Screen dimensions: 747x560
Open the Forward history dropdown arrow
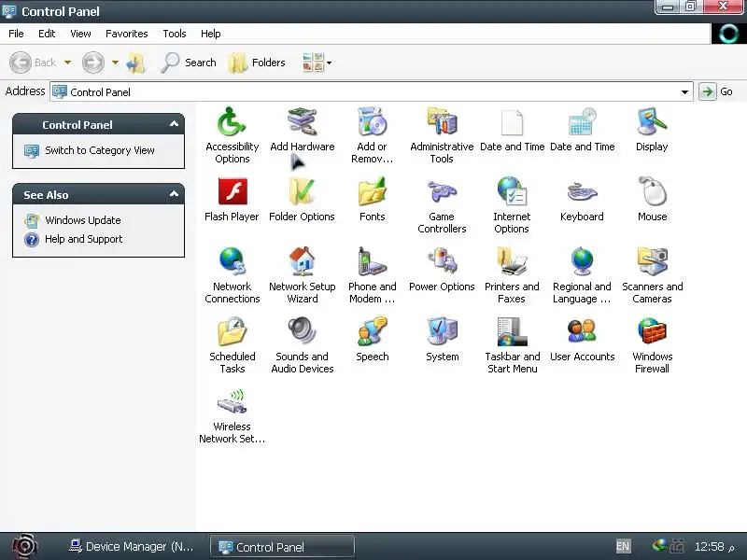pyautogui.click(x=115, y=63)
